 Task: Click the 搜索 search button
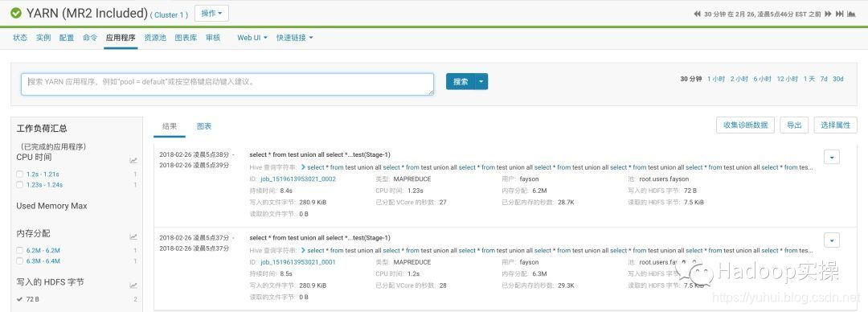pyautogui.click(x=461, y=81)
